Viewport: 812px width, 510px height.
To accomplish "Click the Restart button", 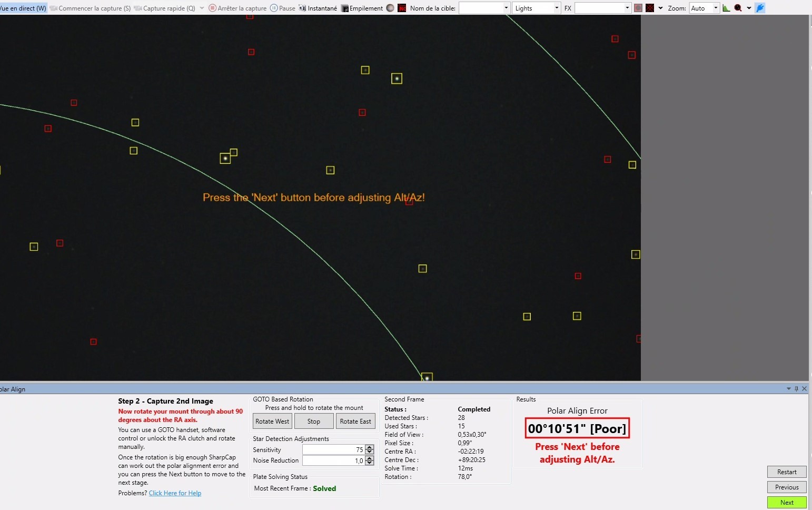I will pos(787,472).
